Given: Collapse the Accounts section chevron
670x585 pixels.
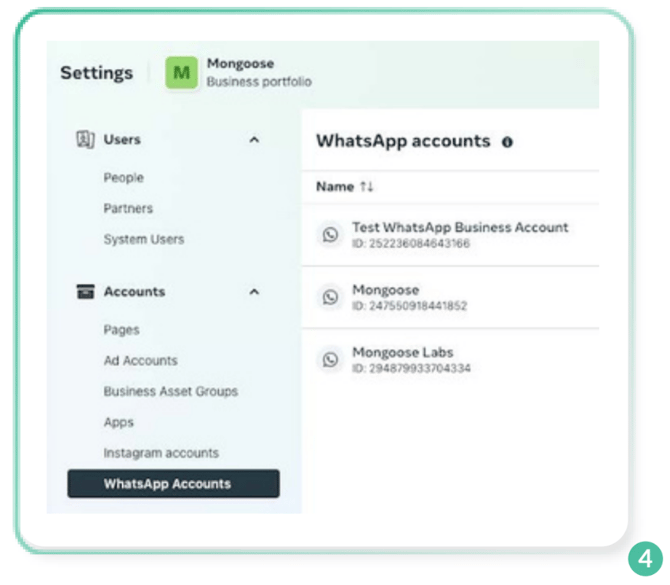Looking at the screenshot, I should tap(254, 292).
